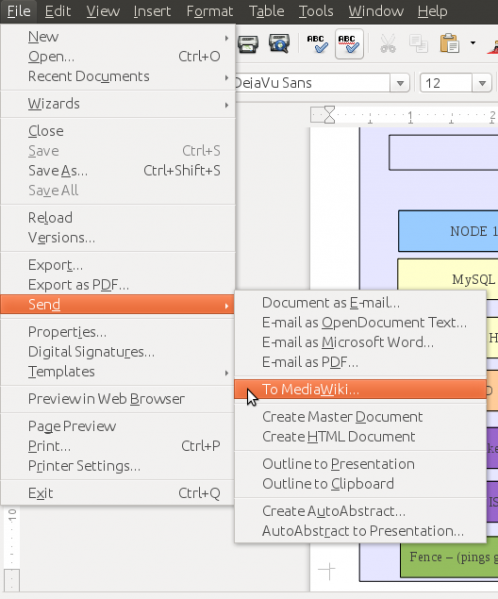The width and height of the screenshot is (498, 599).
Task: Open the View menu
Action: click(x=103, y=11)
